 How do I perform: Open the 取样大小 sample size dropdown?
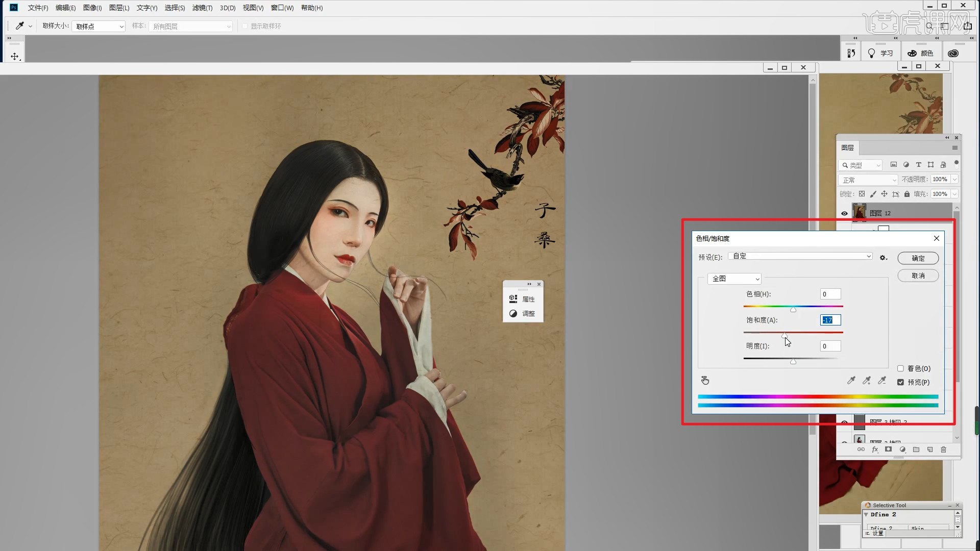[x=99, y=26]
